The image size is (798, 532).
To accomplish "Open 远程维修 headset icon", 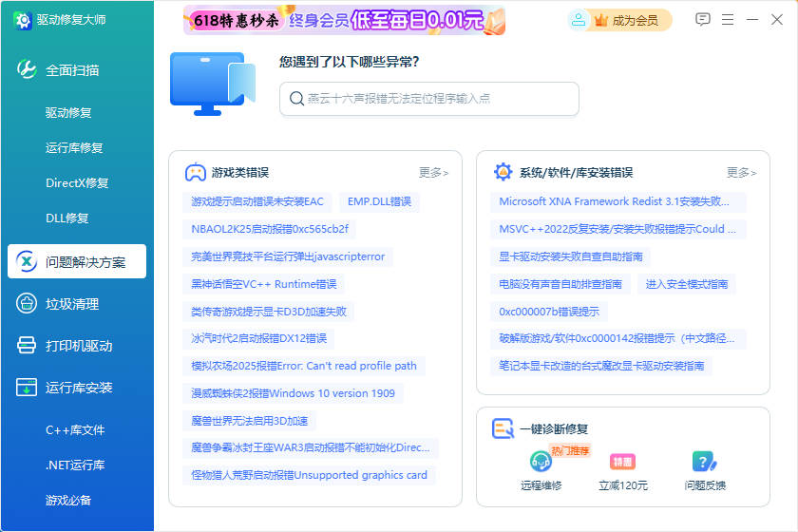I will 541,462.
